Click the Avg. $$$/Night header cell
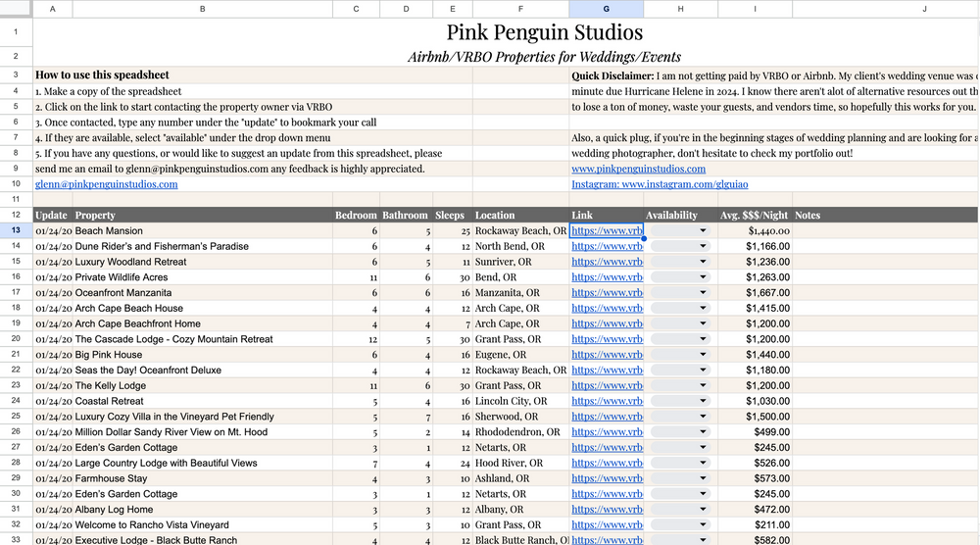Screen dimensions: 980x545 [x=755, y=215]
